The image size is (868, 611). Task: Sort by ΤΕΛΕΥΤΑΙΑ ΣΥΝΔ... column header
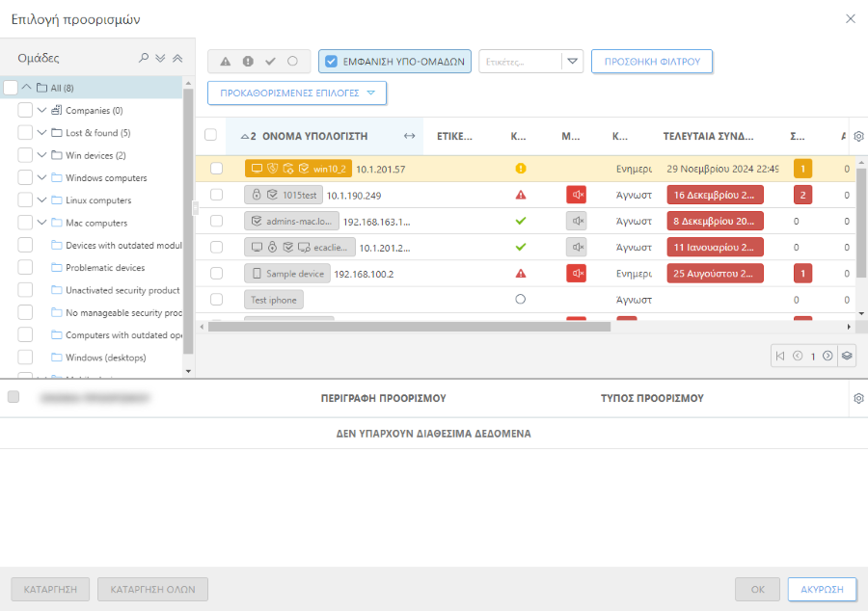tap(708, 136)
